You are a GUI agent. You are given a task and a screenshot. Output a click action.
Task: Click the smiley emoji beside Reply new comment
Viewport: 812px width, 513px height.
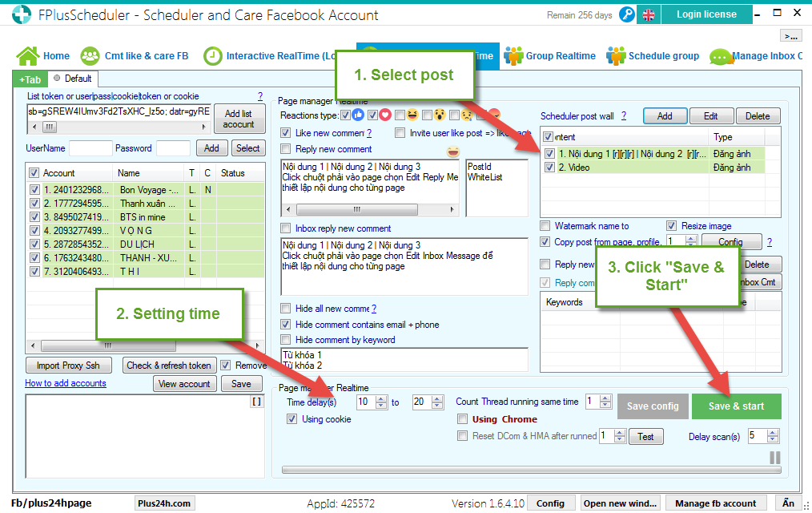(x=453, y=151)
